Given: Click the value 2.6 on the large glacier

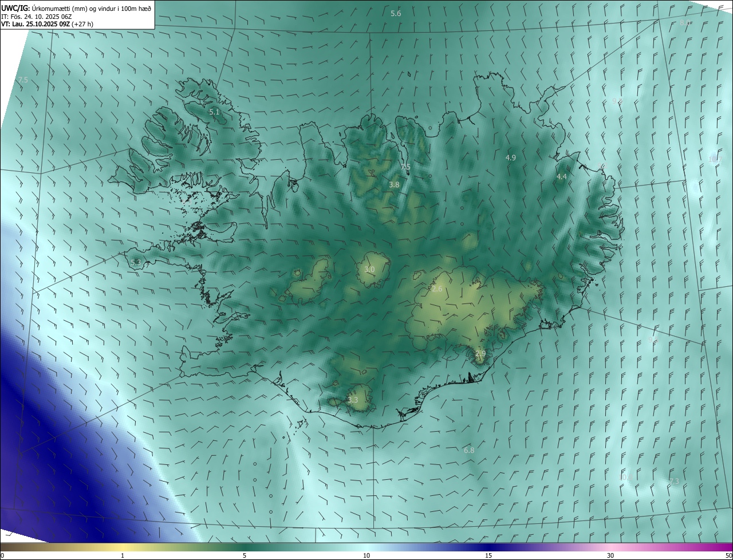Looking at the screenshot, I should (437, 289).
